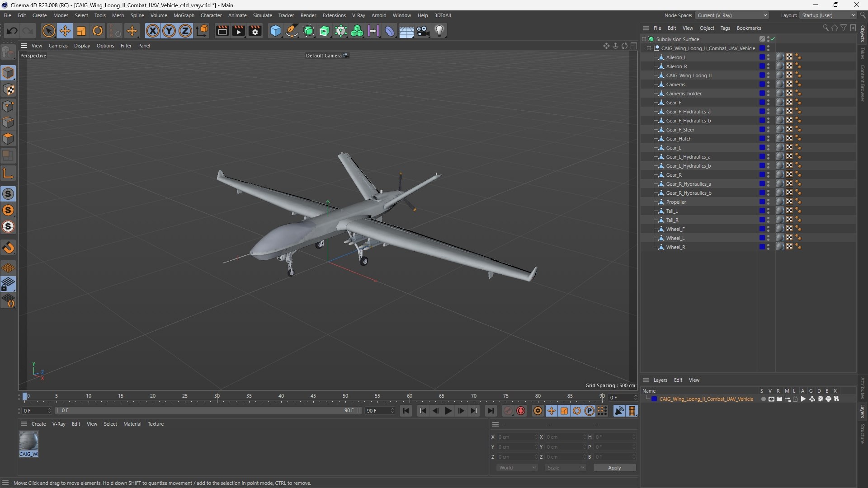
Task: Click the Live Selection tool icon
Action: (48, 31)
